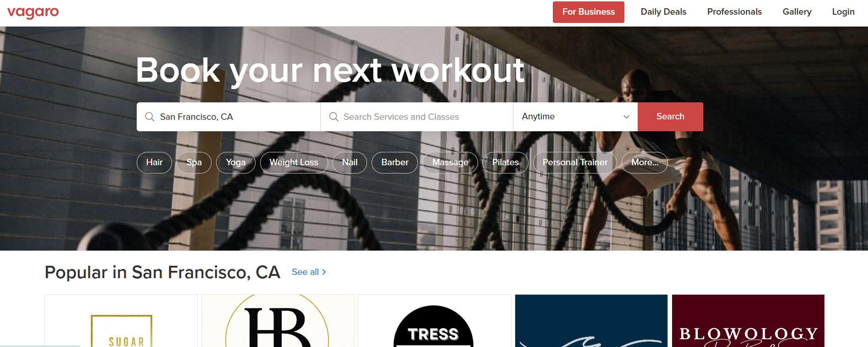Open the Tress business thumbnail
Viewport: 868px width, 347px height.
434,321
